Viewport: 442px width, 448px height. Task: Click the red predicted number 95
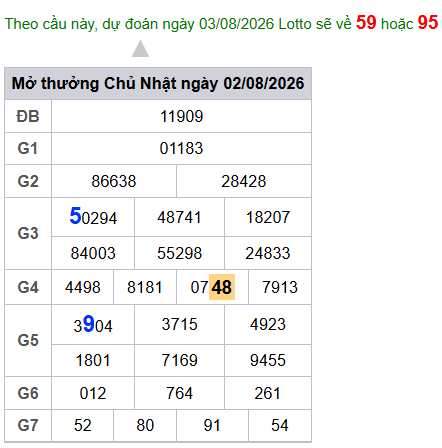428,22
